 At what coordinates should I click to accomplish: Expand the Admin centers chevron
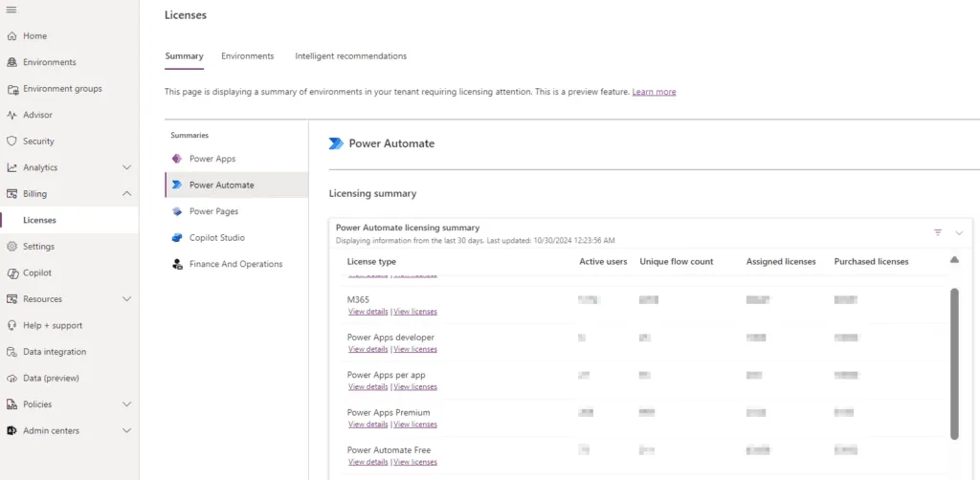pyautogui.click(x=127, y=430)
